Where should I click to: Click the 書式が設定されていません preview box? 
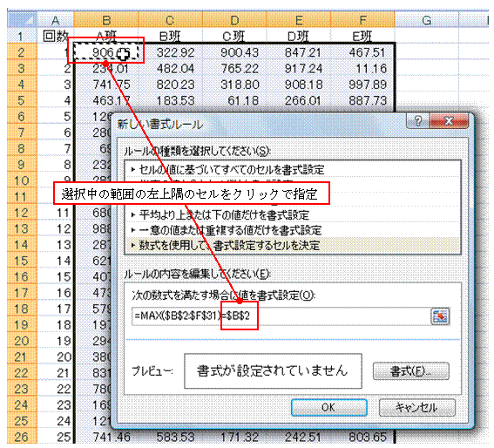(x=273, y=371)
